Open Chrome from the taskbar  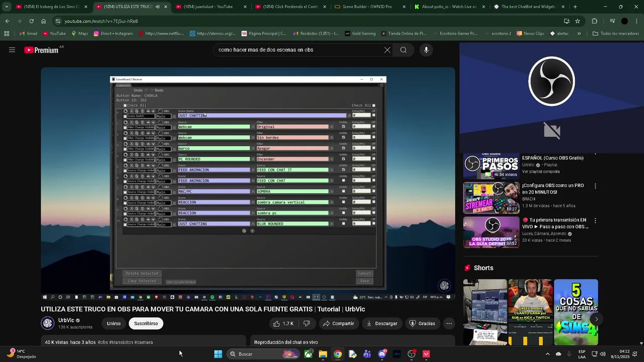338,354
